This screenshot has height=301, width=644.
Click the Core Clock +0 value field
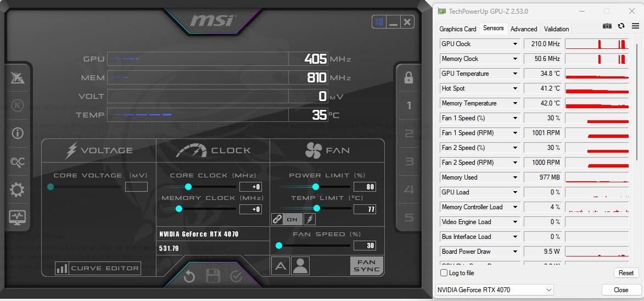pyautogui.click(x=250, y=187)
